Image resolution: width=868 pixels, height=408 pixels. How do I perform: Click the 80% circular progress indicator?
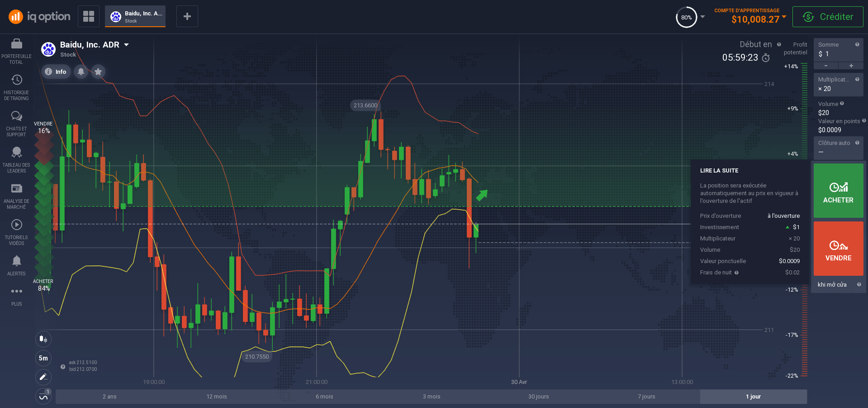686,17
